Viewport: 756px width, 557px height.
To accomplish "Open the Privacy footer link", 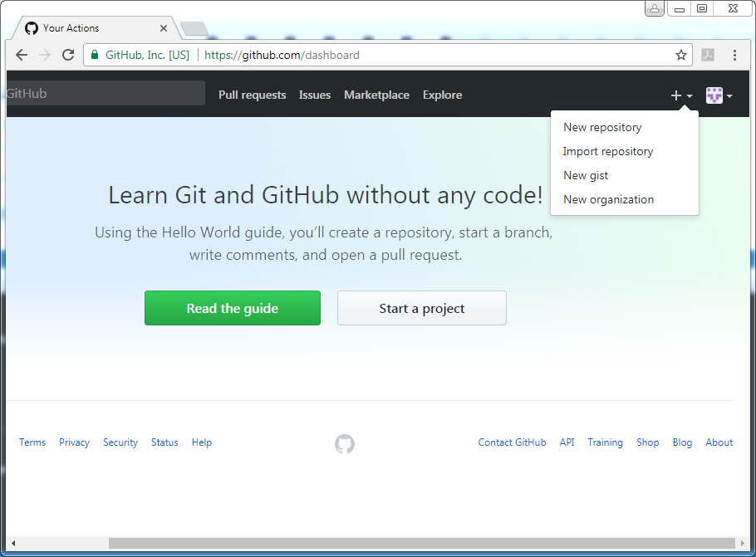I will 74,442.
